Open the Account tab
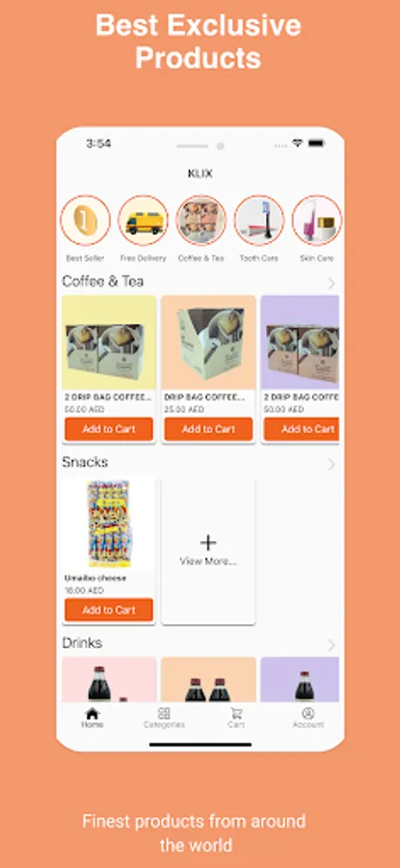 click(x=308, y=718)
